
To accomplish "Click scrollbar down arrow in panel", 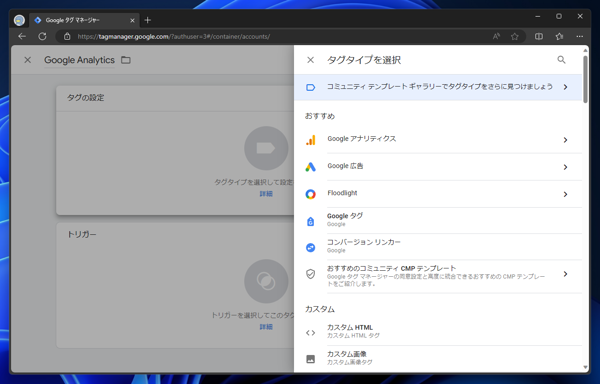I will tap(585, 367).
